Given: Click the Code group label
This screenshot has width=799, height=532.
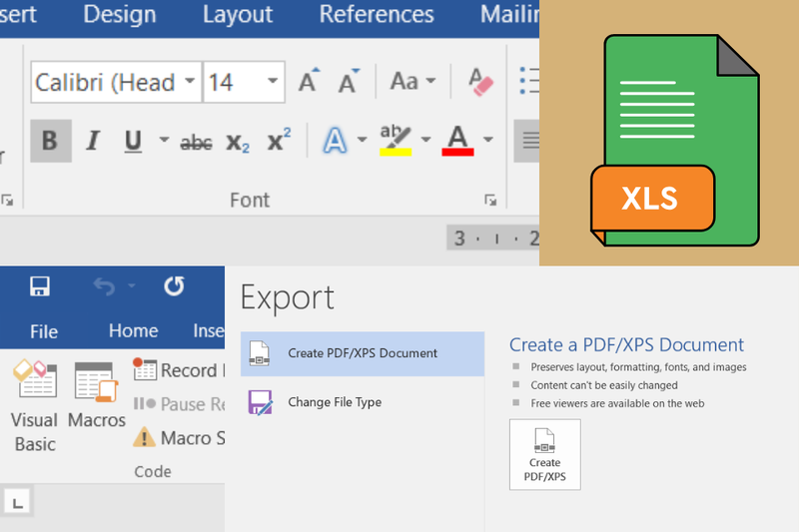Looking at the screenshot, I should tap(153, 472).
